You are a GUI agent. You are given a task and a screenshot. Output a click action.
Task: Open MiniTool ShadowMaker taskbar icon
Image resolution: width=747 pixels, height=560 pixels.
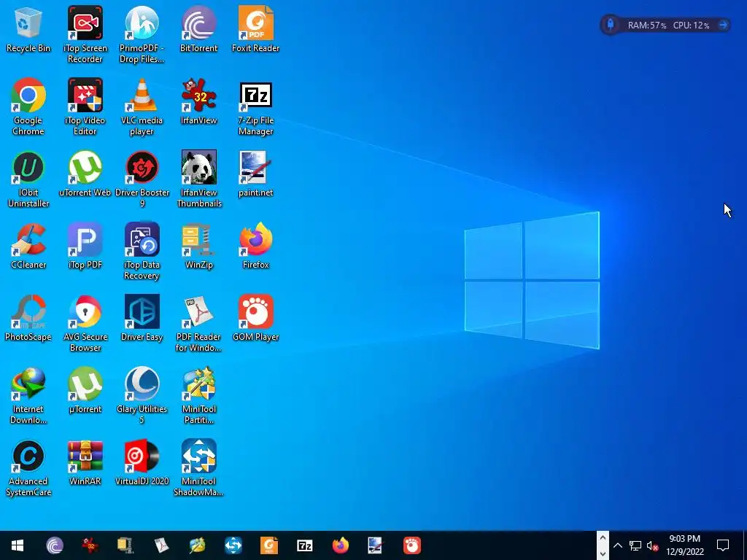click(x=233, y=545)
